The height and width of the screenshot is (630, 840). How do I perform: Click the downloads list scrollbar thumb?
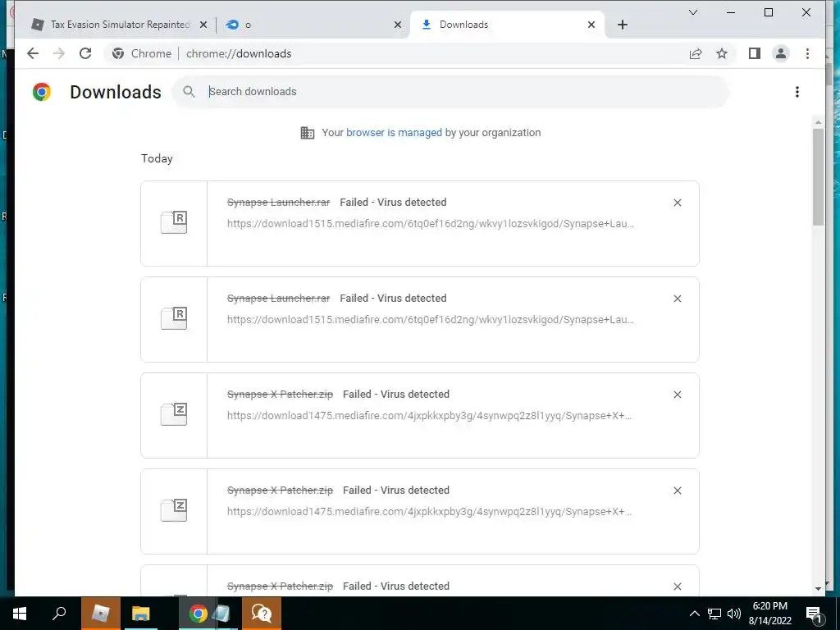[818, 177]
